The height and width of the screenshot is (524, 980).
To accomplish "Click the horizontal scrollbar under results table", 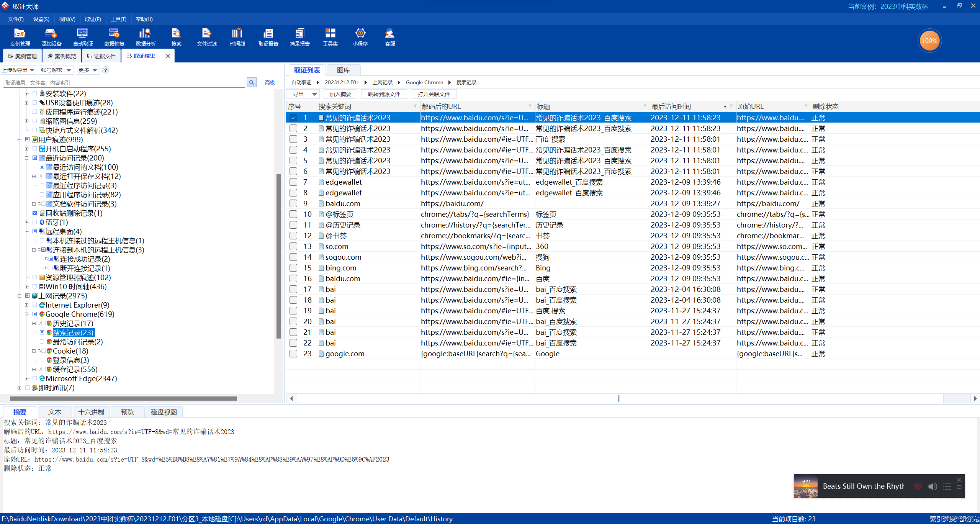I will 619,399.
